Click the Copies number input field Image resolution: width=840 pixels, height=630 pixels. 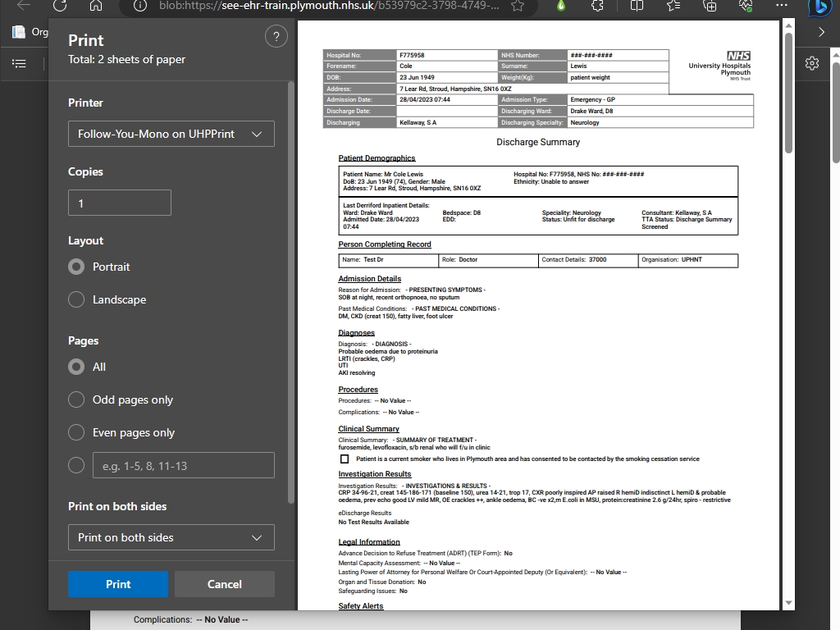tap(120, 203)
